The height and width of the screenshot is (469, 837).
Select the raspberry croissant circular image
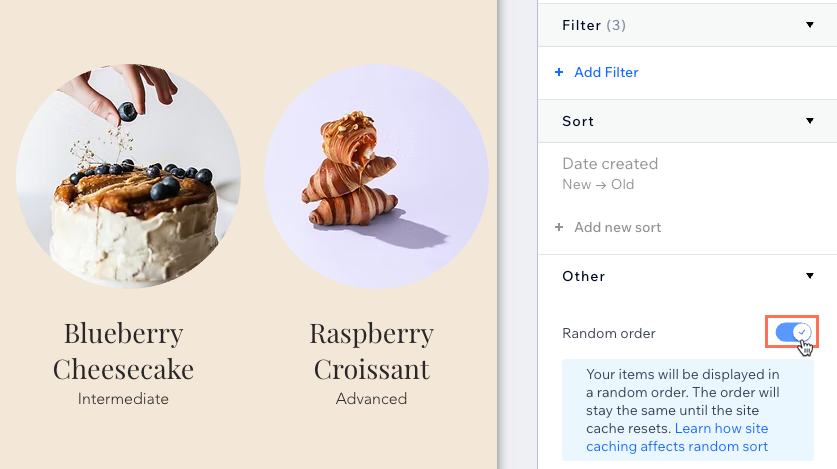pyautogui.click(x=376, y=176)
